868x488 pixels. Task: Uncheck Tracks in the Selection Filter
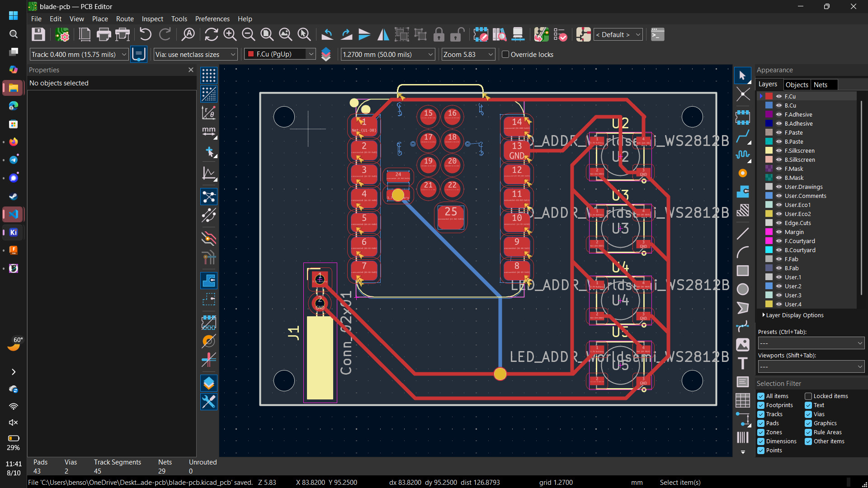(x=761, y=414)
